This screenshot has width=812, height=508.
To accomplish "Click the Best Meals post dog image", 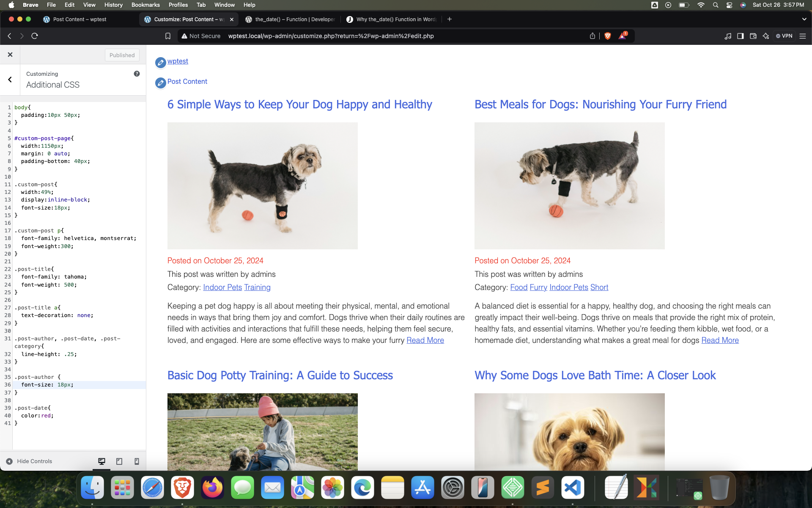I will [569, 186].
